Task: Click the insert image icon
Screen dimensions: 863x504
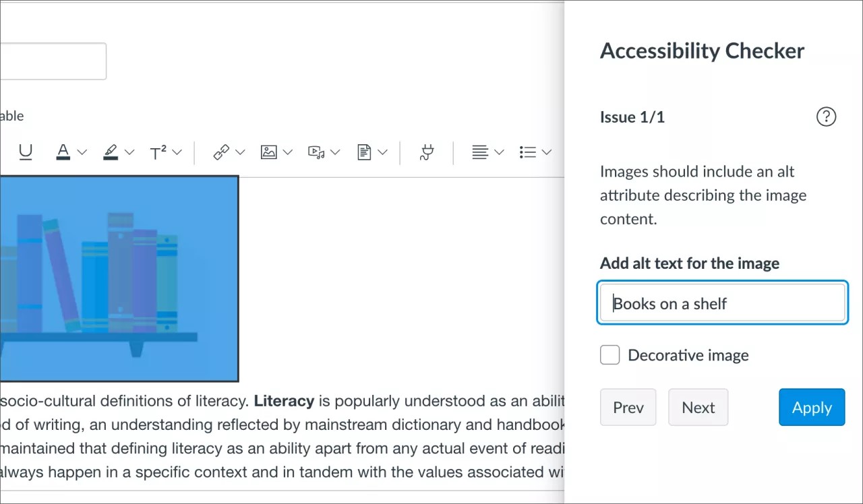Action: click(268, 152)
